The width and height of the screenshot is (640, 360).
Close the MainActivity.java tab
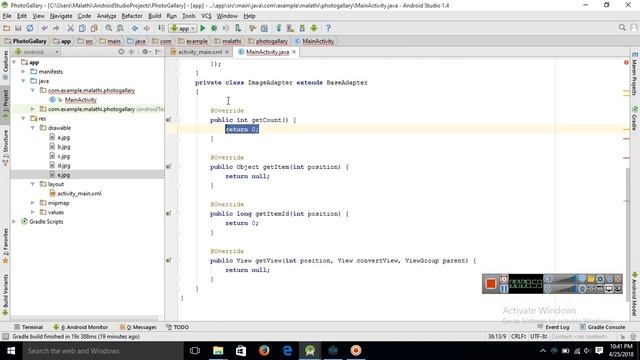tap(294, 52)
